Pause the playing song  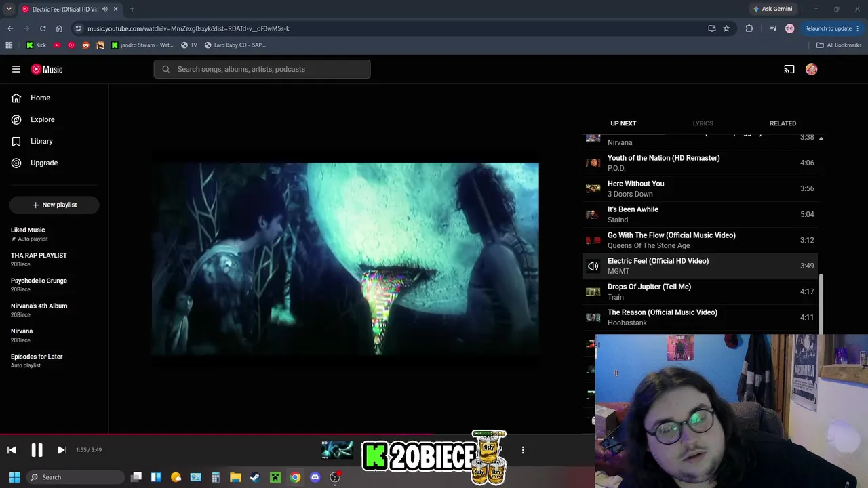[x=37, y=450]
